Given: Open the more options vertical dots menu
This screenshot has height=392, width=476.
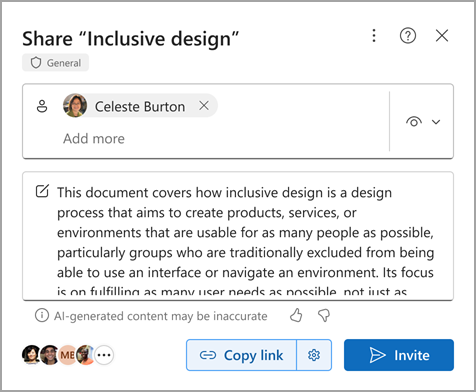Looking at the screenshot, I should (374, 35).
